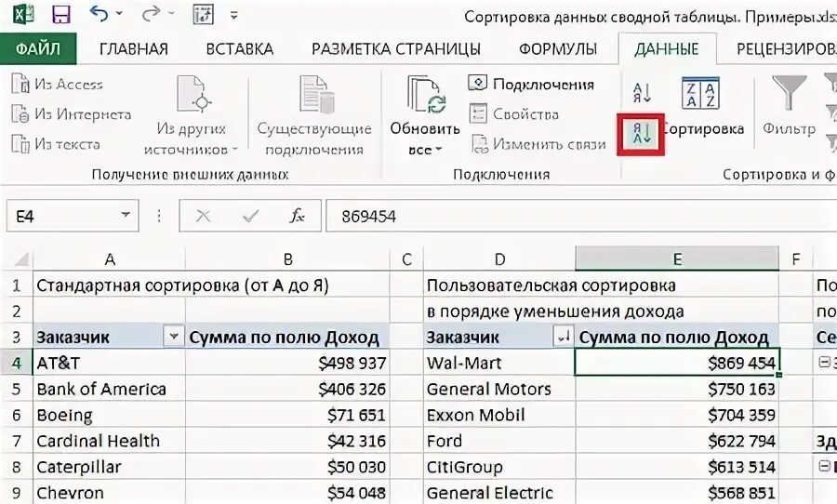Select row 1 header

(x=17, y=285)
